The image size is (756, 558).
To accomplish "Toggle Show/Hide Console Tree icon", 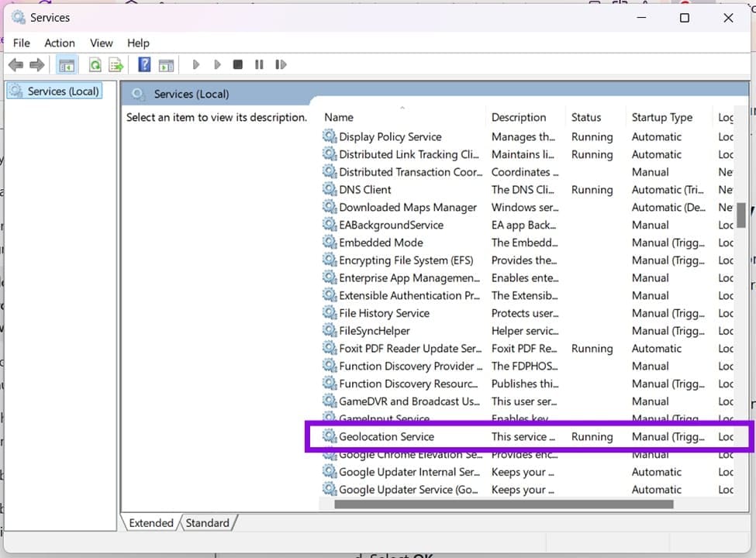I will pyautogui.click(x=67, y=64).
